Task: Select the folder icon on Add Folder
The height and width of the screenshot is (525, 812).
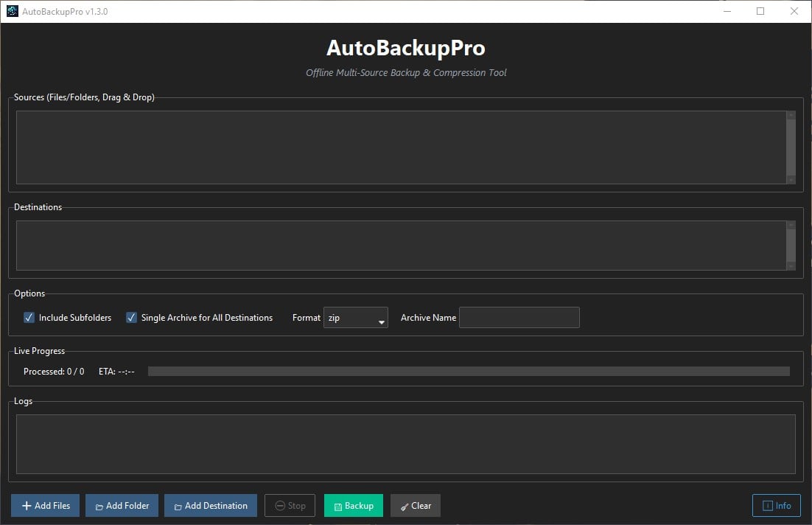Action: click(x=99, y=505)
